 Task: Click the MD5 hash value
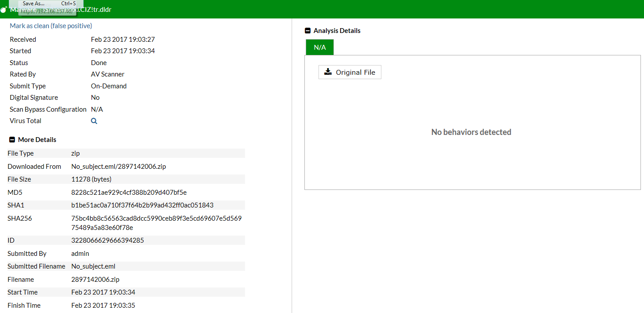coord(129,193)
